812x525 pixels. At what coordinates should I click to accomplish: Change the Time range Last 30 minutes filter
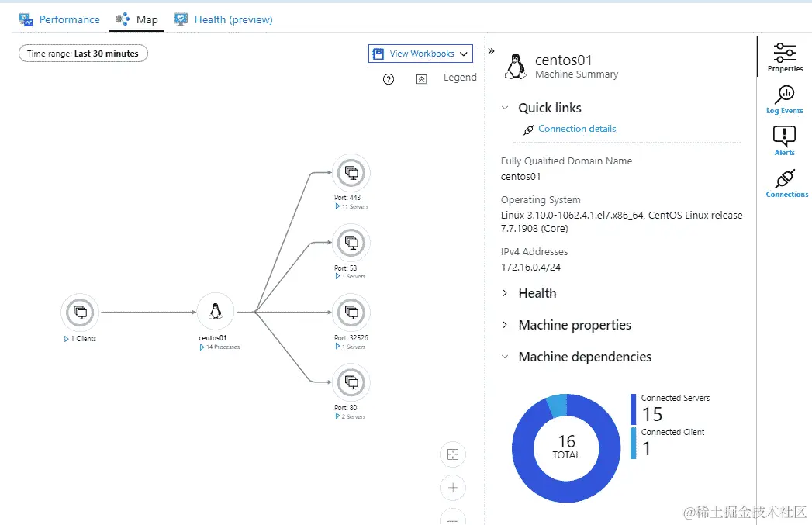[x=83, y=54]
